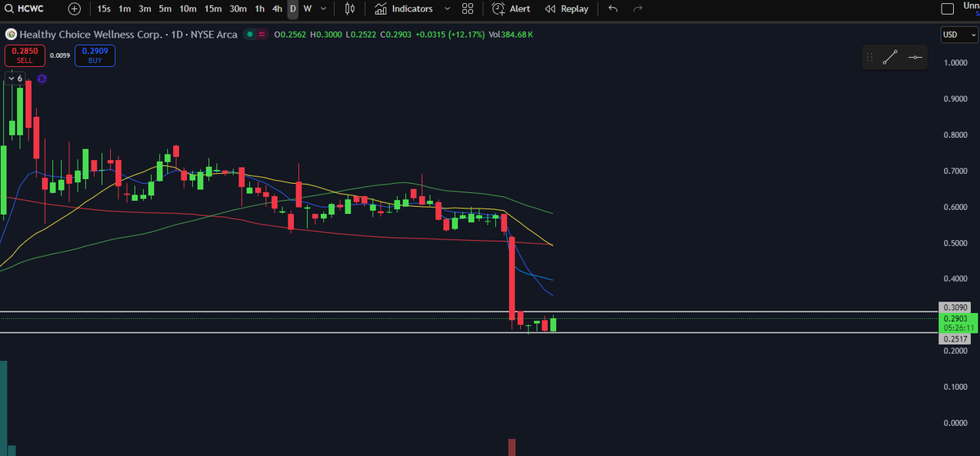Click the change value +0.0315 (+12.17%)
The image size is (980, 456).
click(x=449, y=34)
